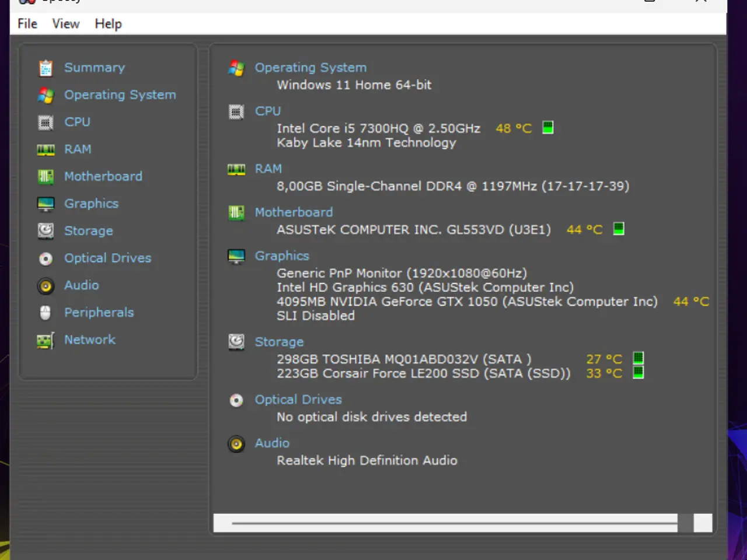This screenshot has width=747, height=560.
Task: Click the Storage drive icon in summary pane
Action: 236,342
